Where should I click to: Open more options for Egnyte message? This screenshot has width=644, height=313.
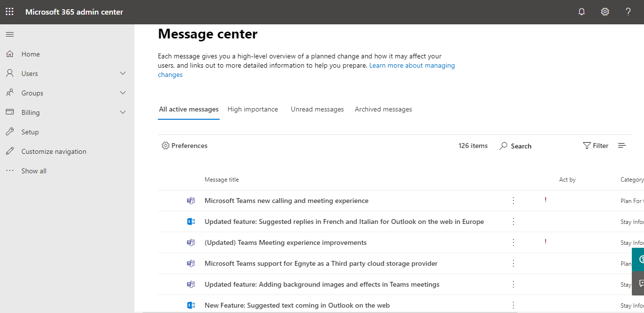513,263
